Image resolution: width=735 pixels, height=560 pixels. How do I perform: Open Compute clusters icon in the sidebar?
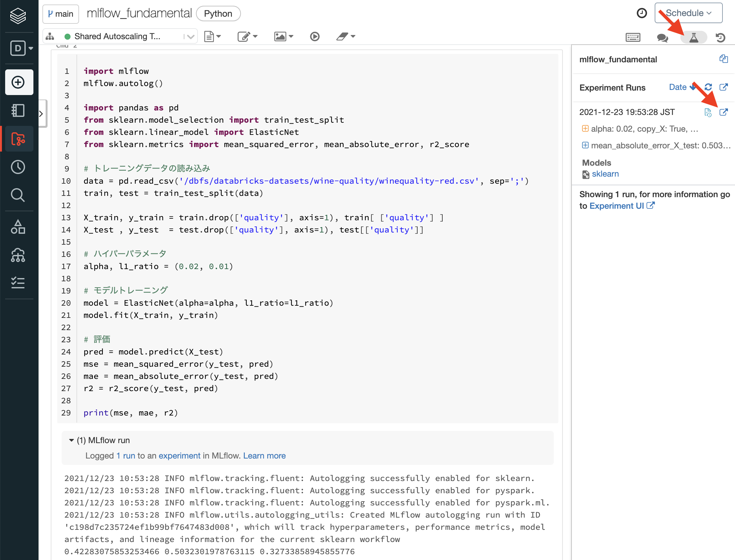pyautogui.click(x=18, y=255)
